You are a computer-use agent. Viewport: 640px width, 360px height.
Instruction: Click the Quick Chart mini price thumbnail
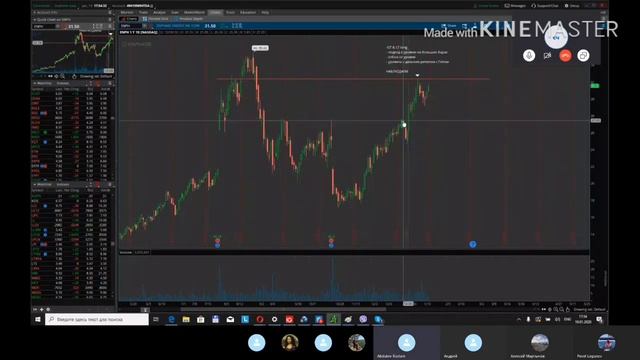click(x=74, y=52)
